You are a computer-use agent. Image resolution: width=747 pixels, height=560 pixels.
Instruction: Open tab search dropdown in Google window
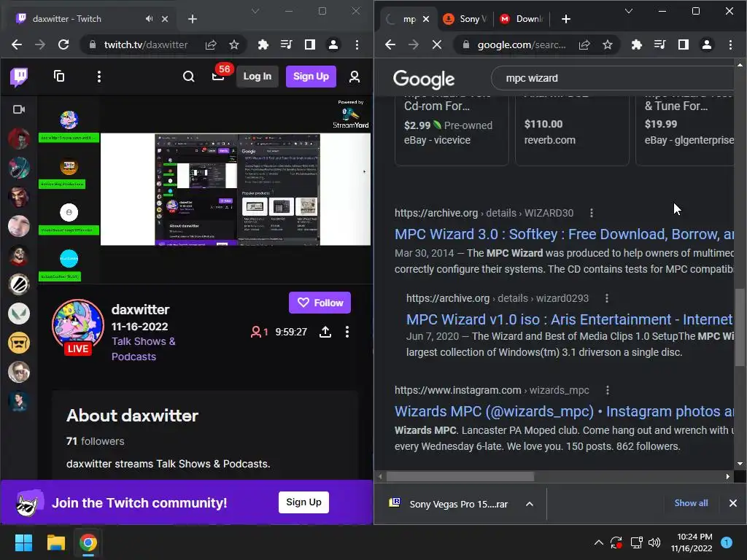coord(629,11)
